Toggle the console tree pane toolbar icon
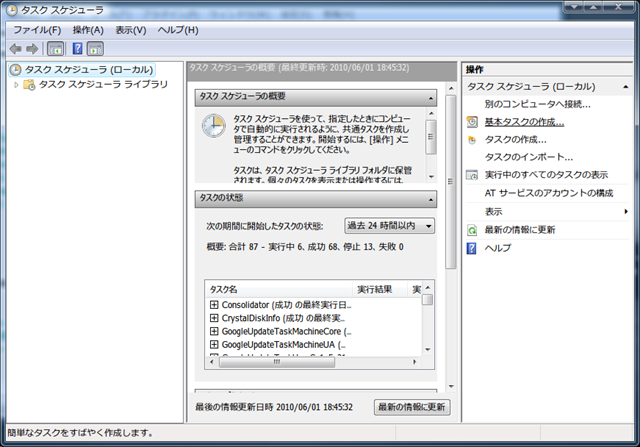The image size is (640, 447). pos(56,49)
